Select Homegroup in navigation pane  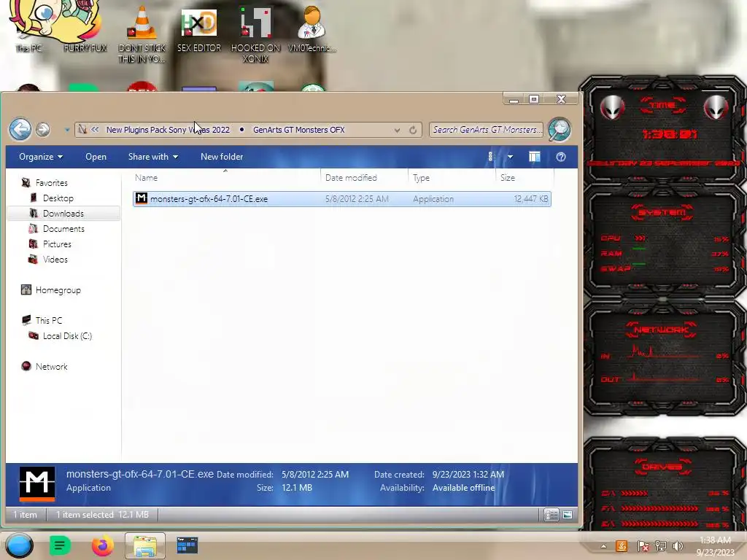(58, 290)
